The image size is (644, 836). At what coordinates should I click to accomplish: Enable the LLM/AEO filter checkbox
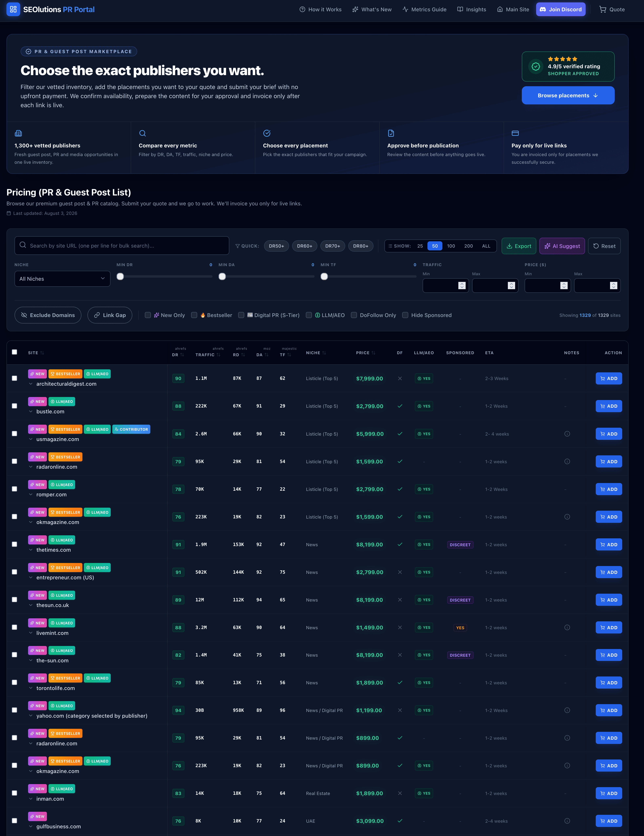pyautogui.click(x=309, y=315)
